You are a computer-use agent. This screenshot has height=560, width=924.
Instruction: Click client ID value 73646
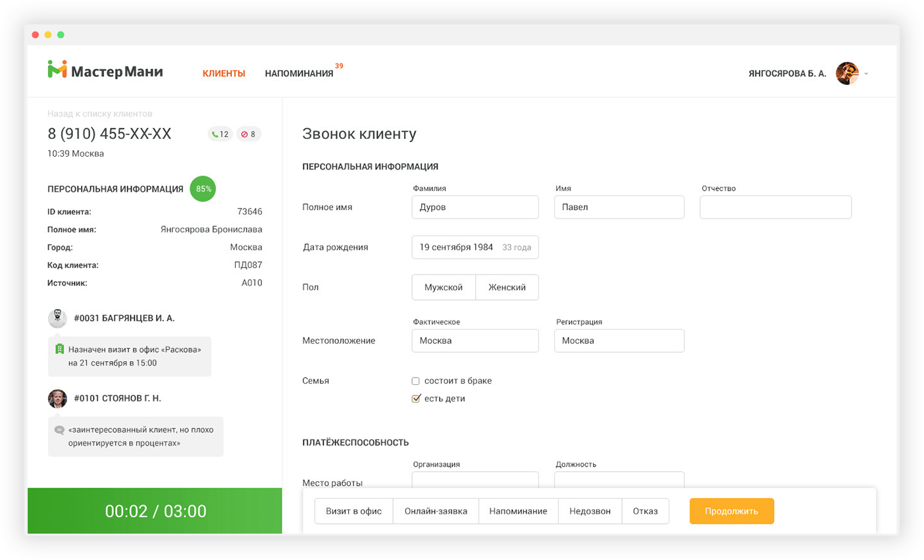249,212
